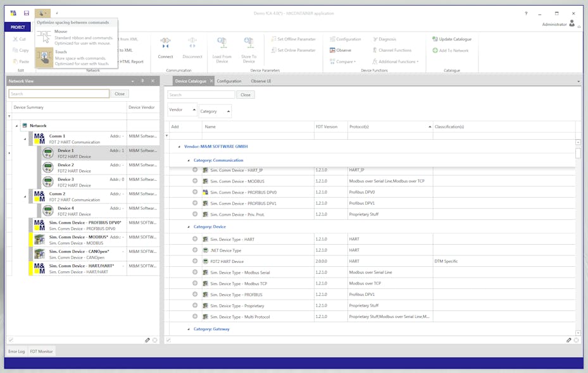588x373 pixels.
Task: Open the Network View panel options arrow
Action: pyautogui.click(x=133, y=81)
